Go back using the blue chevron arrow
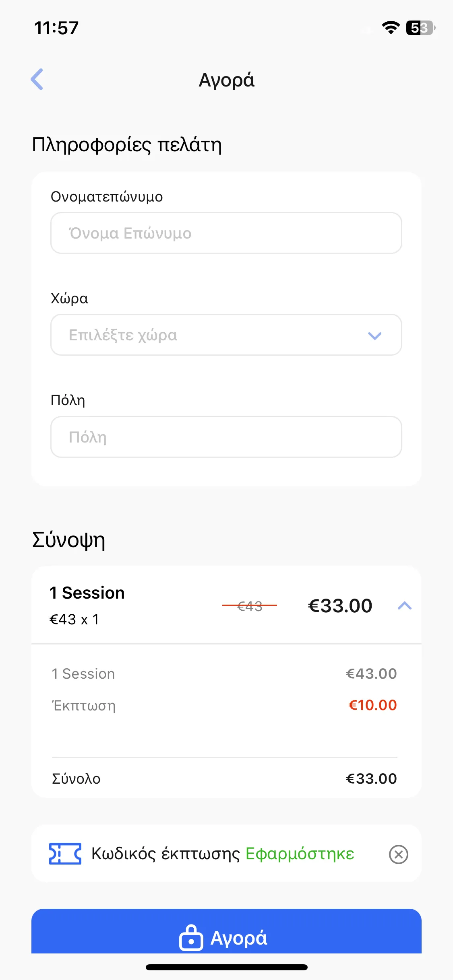Viewport: 453px width, 980px height. coord(37,79)
